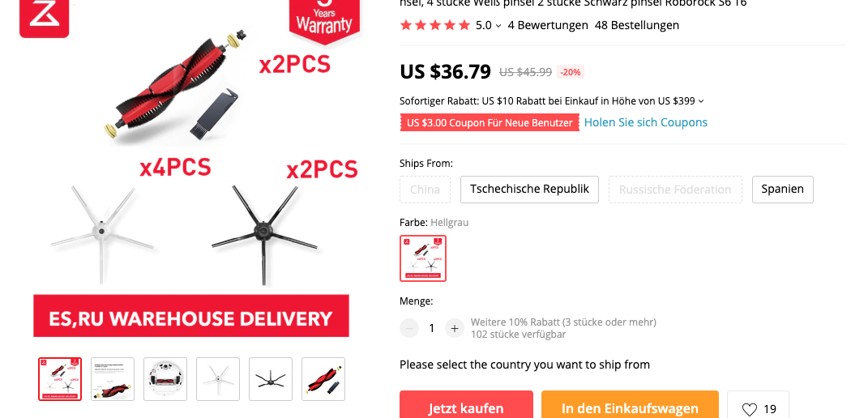Select Tschechische Republik shipping origin
This screenshot has width=868, height=418.
coord(529,189)
